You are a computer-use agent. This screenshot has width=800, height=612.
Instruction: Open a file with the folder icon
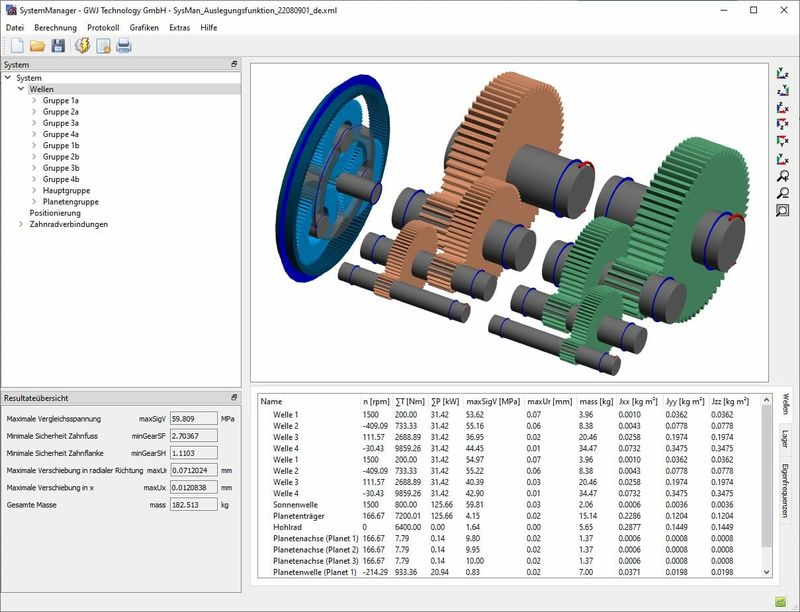[37, 45]
